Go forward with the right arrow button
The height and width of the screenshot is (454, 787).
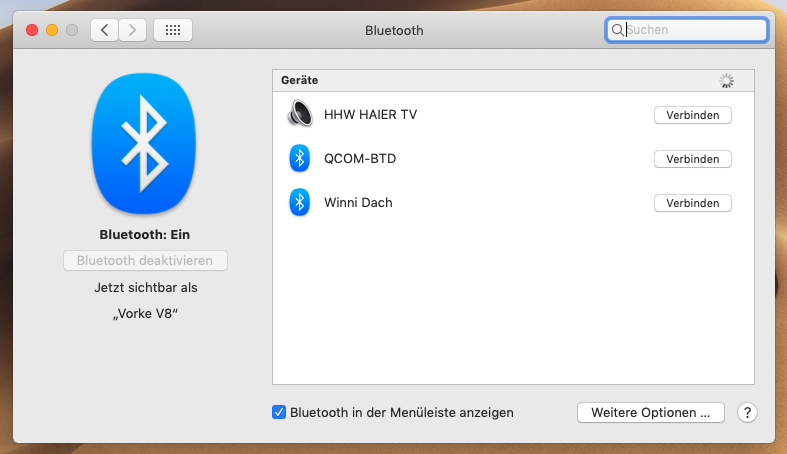click(x=133, y=30)
